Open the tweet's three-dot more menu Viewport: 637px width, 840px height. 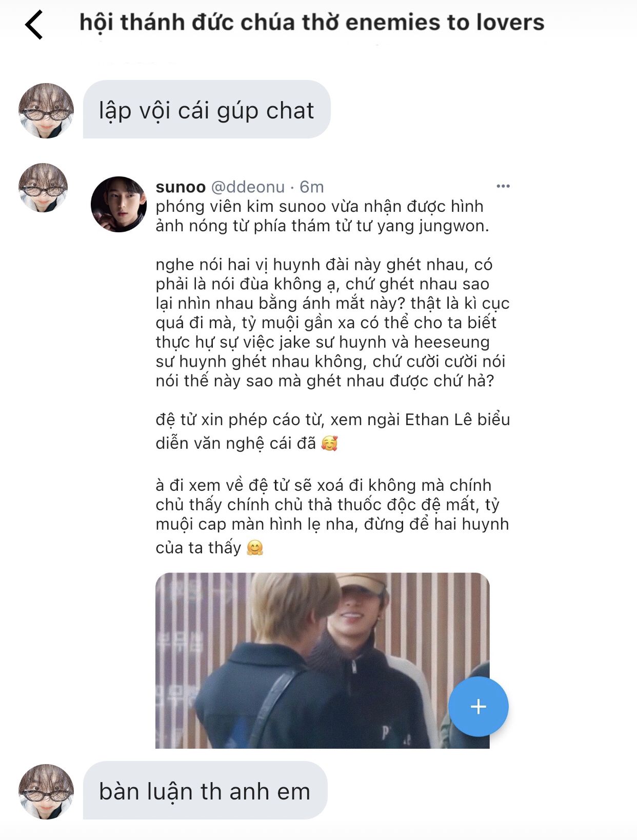(503, 186)
